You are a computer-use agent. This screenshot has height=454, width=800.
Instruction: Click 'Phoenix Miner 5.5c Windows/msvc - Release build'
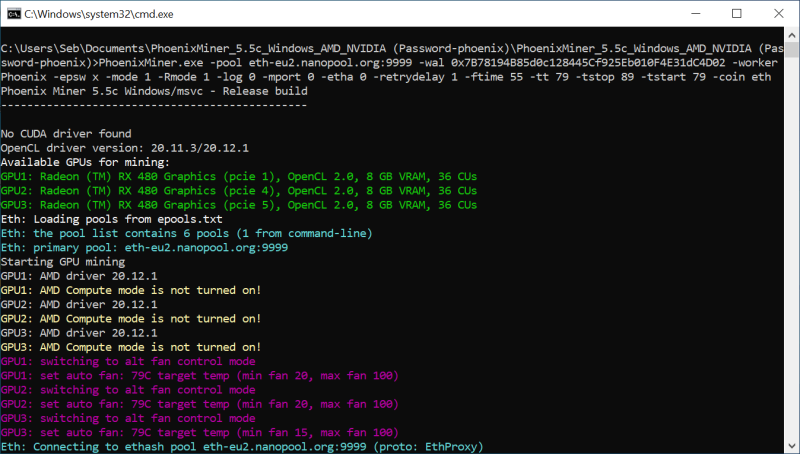click(x=154, y=91)
